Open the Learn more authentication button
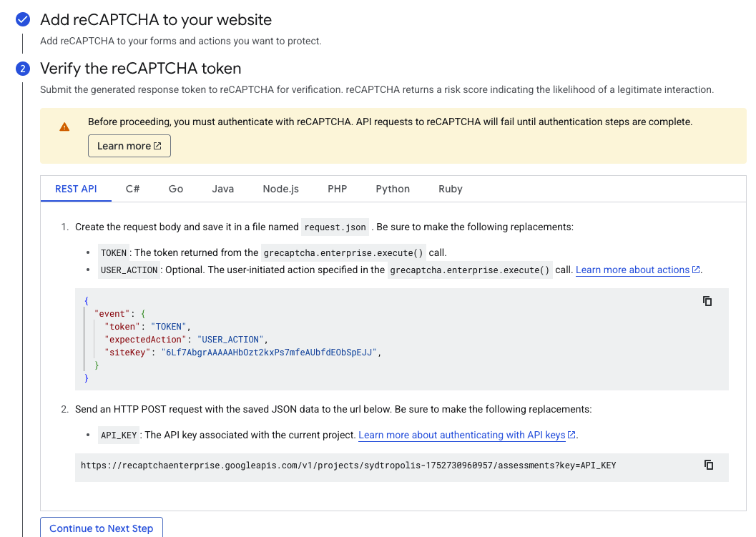The width and height of the screenshot is (756, 537). (x=129, y=146)
